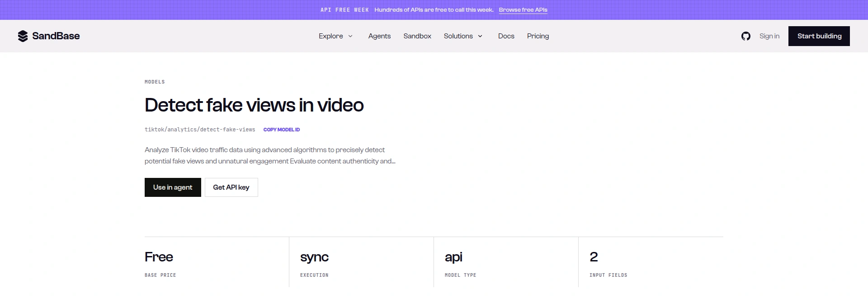
Task: Select the model ID tiktok/analytics/detect-fake-views
Action: point(200,130)
